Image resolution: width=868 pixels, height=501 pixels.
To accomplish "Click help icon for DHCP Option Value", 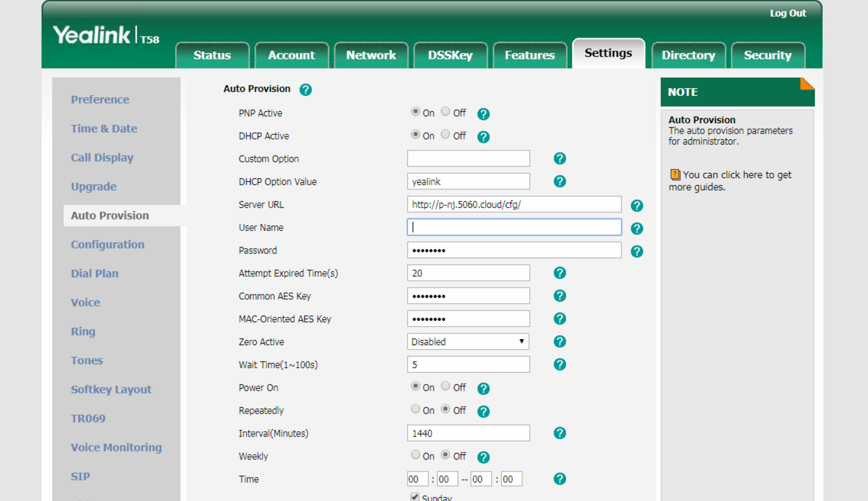I will (x=560, y=181).
